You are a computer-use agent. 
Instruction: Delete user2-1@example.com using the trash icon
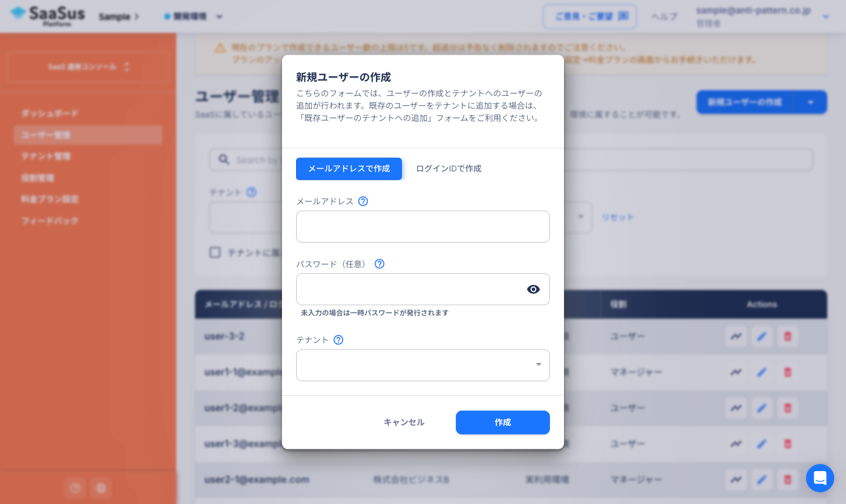pos(787,479)
